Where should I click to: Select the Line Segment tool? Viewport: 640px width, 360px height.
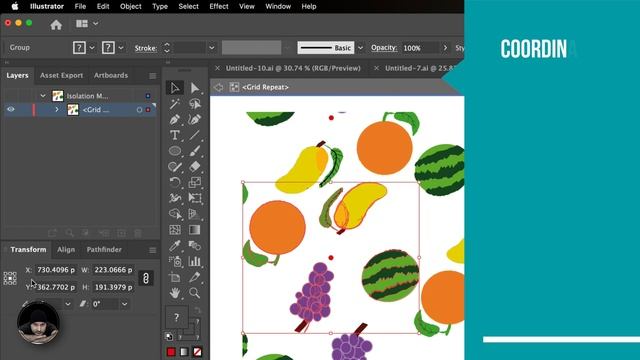195,135
